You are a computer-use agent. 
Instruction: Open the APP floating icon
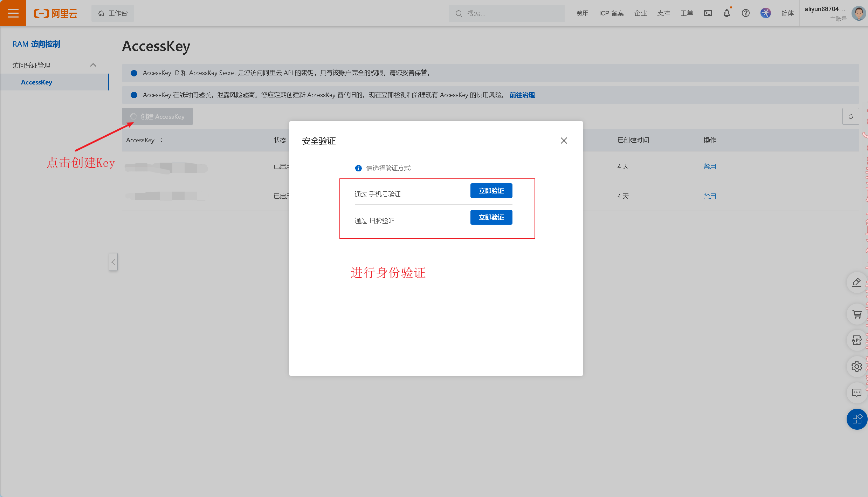tap(857, 340)
